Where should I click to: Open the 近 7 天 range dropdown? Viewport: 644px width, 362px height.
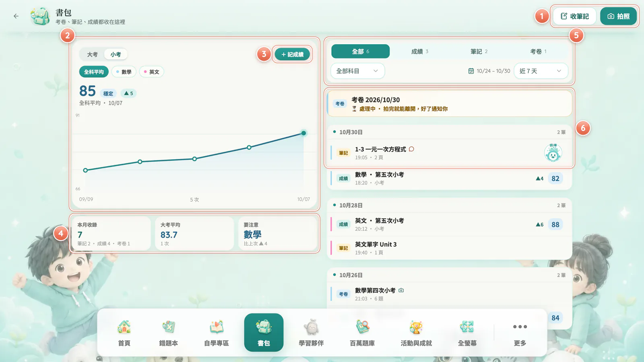pyautogui.click(x=541, y=71)
